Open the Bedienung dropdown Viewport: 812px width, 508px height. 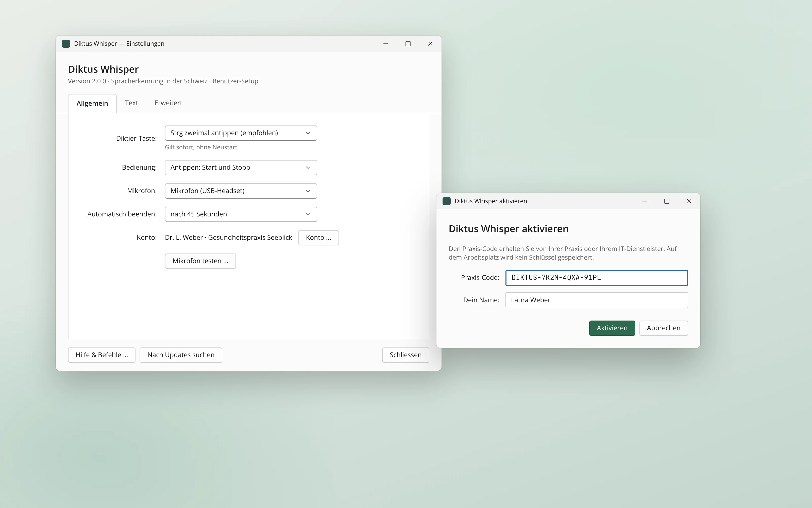[x=241, y=168]
